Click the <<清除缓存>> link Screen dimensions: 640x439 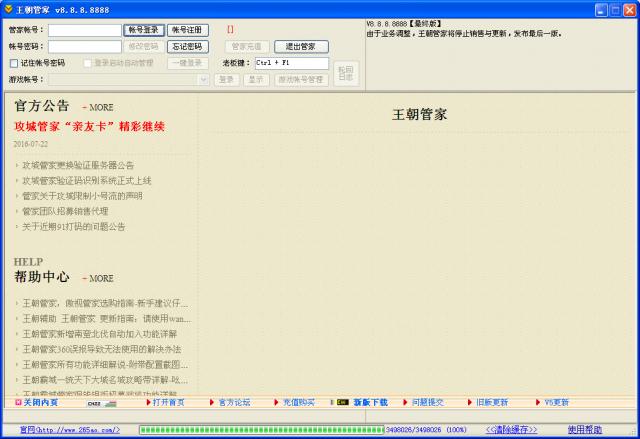point(511,430)
